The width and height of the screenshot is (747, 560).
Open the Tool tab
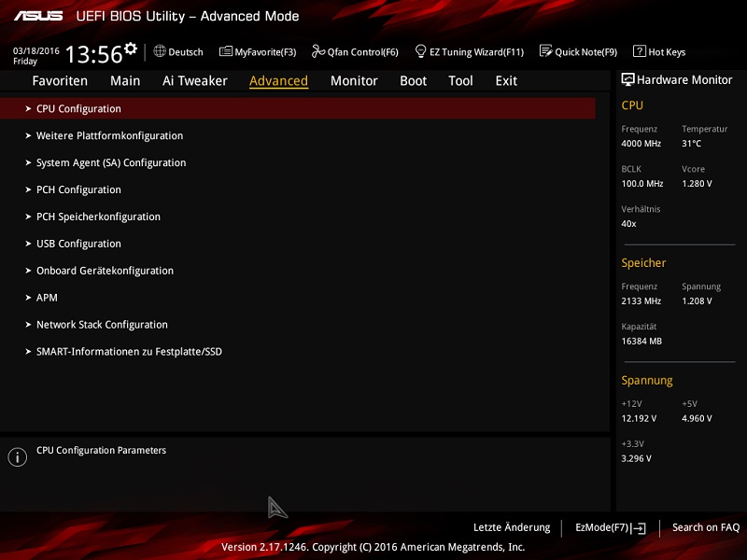tap(460, 81)
